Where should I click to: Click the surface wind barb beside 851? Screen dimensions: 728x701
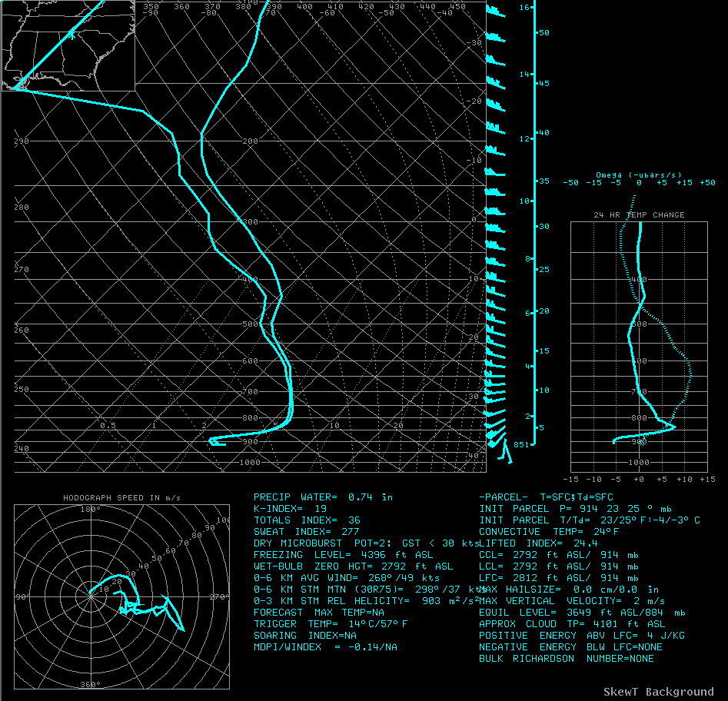[504, 452]
